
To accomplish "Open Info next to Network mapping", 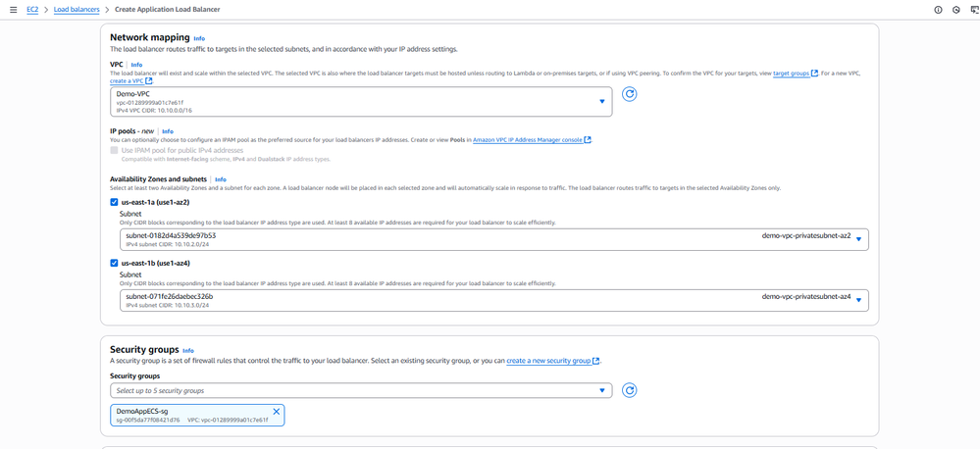I will (199, 38).
